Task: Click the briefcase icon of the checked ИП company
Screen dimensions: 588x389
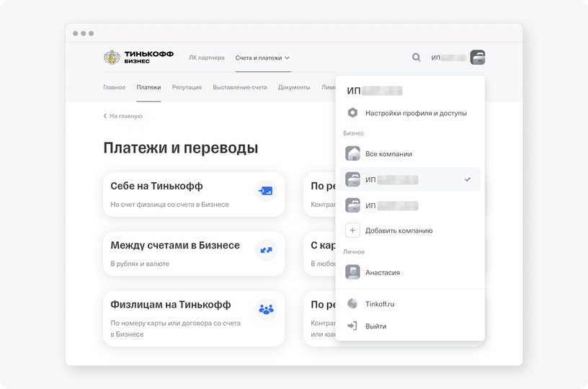Action: [352, 179]
